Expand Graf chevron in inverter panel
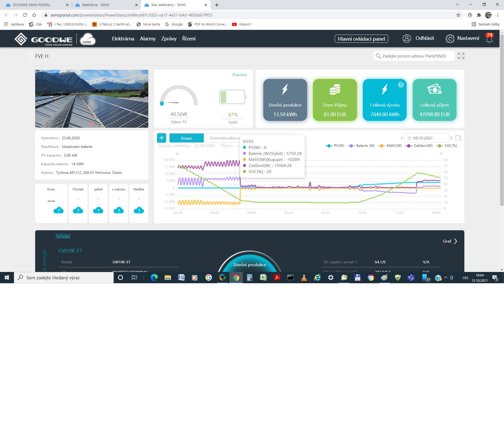Viewport: 504px width, 428px height. pyautogui.click(x=455, y=241)
